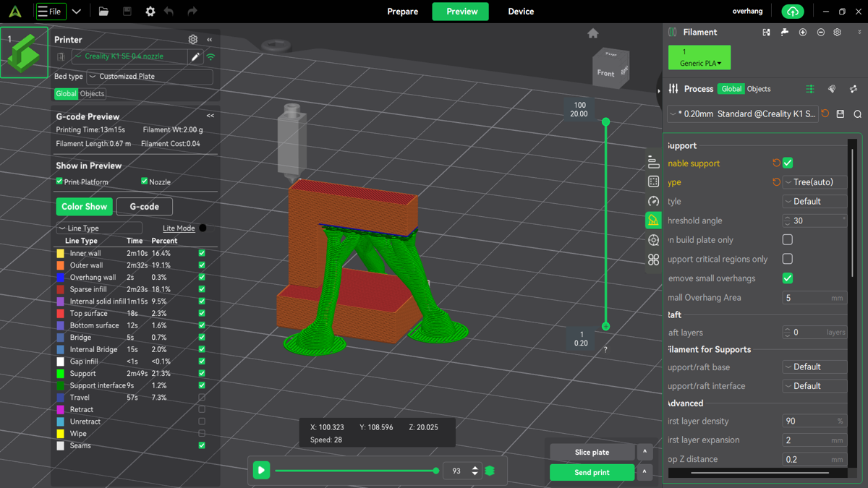This screenshot has width=868, height=488.
Task: Edit printer preset with pencil icon
Action: pyautogui.click(x=195, y=56)
